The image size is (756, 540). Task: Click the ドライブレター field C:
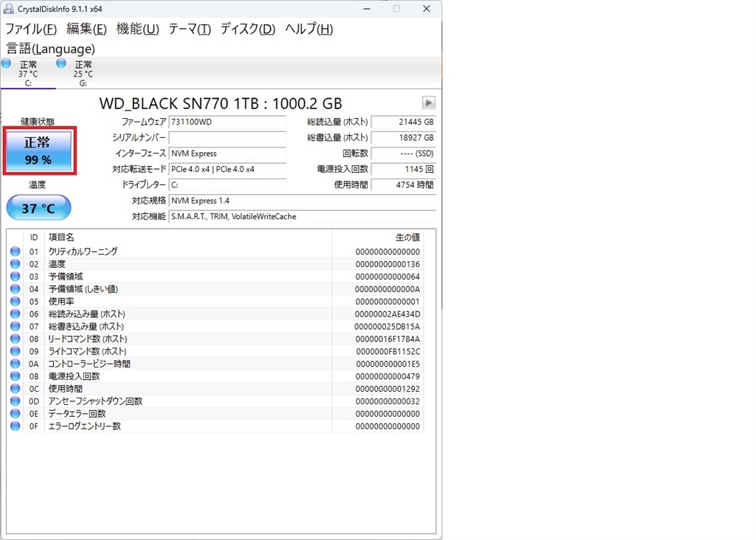[x=227, y=185]
